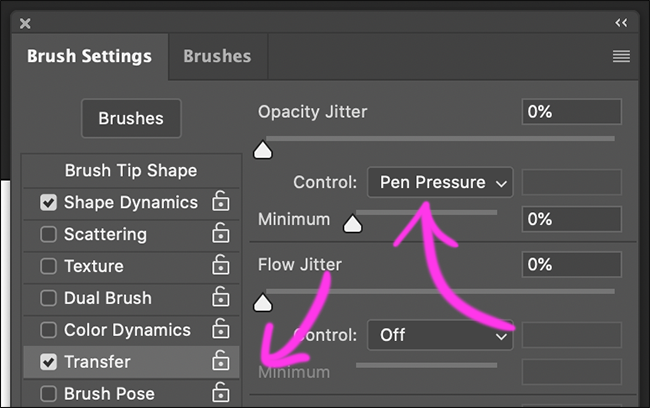The height and width of the screenshot is (408, 650).
Task: Open the Pen Pressure control dropdown
Action: tap(440, 183)
